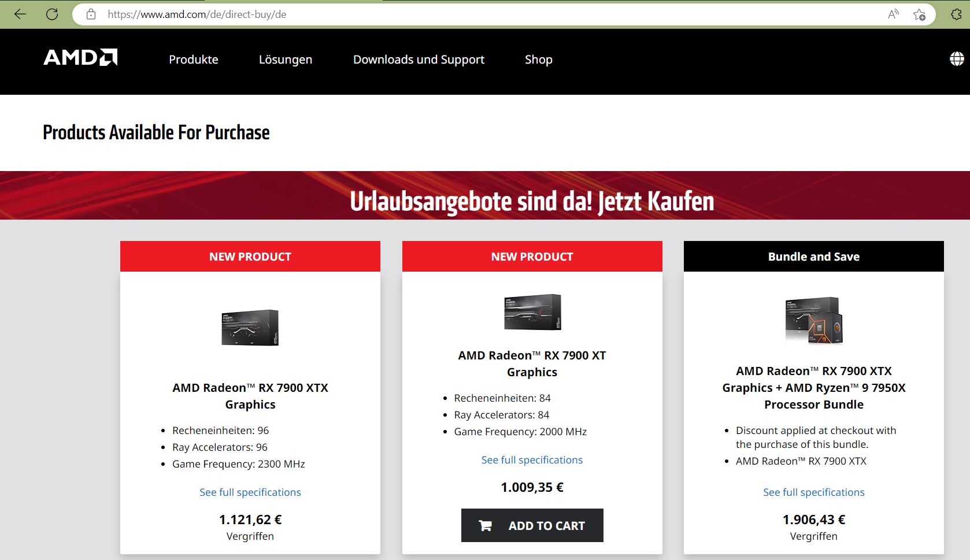The image size is (970, 560).
Task: Click the RX 7900 XT product box image
Action: (532, 312)
